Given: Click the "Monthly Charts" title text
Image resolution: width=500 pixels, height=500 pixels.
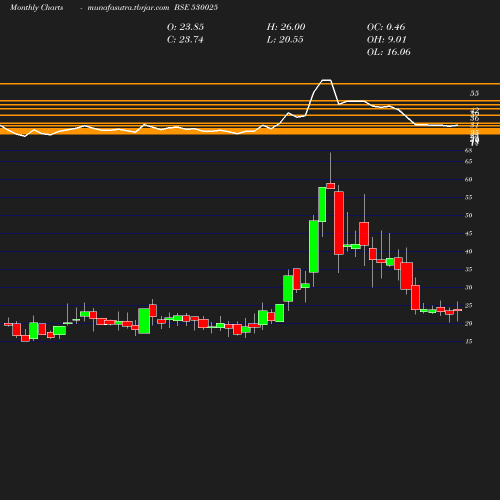Looking at the screenshot, I should [36, 8].
